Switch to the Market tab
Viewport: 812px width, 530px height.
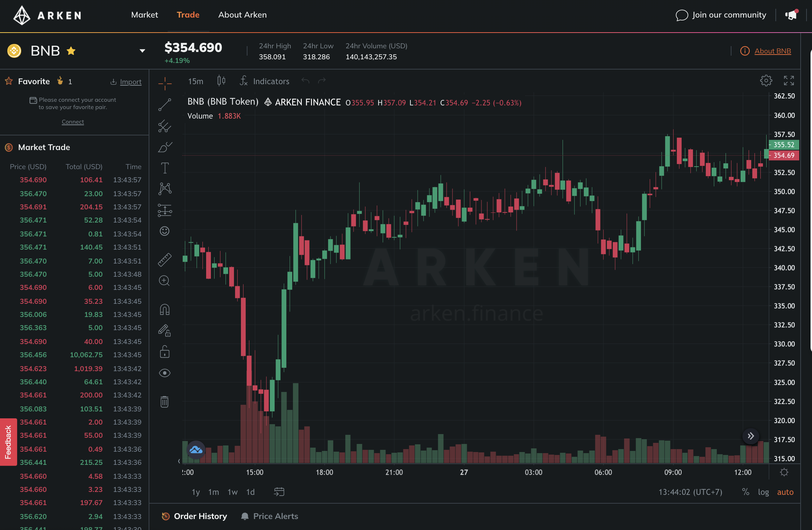[145, 15]
